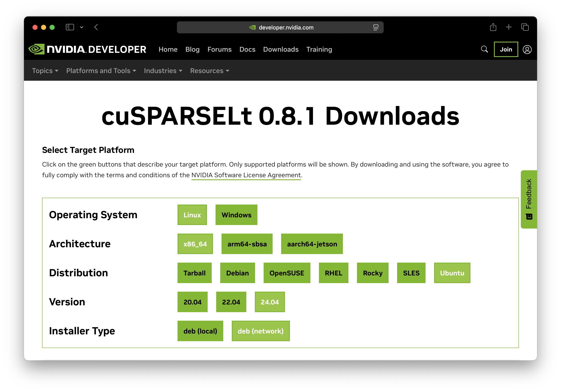Go to Downloads in top navigation

280,49
